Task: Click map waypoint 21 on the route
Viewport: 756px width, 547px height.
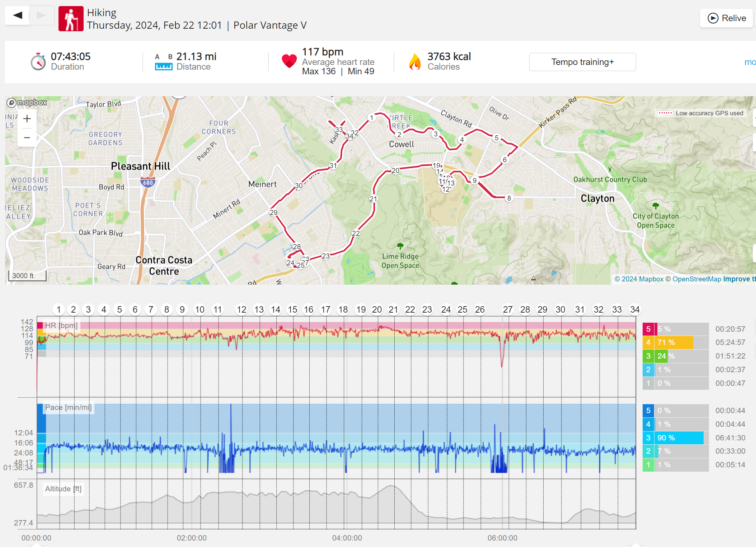Action: pos(373,199)
